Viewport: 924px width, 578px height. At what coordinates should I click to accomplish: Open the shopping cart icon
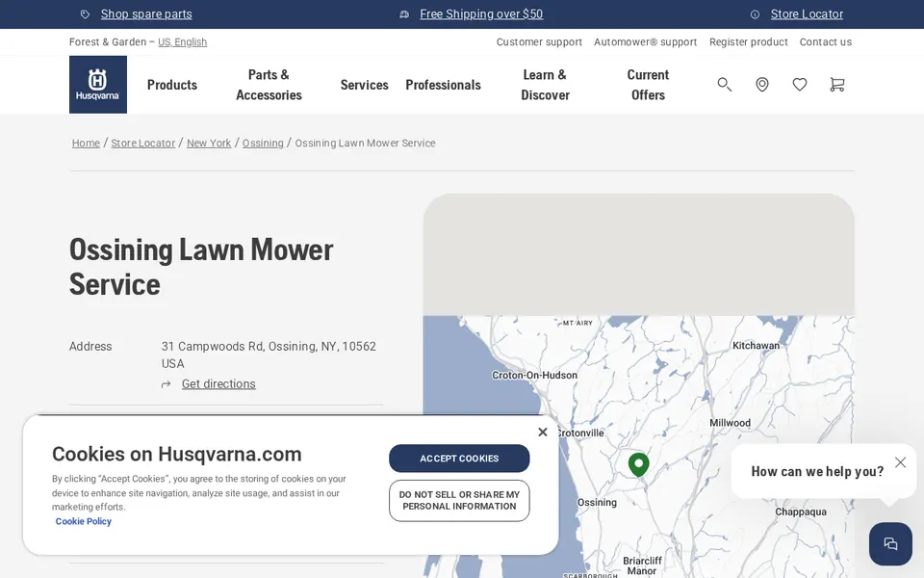(836, 85)
